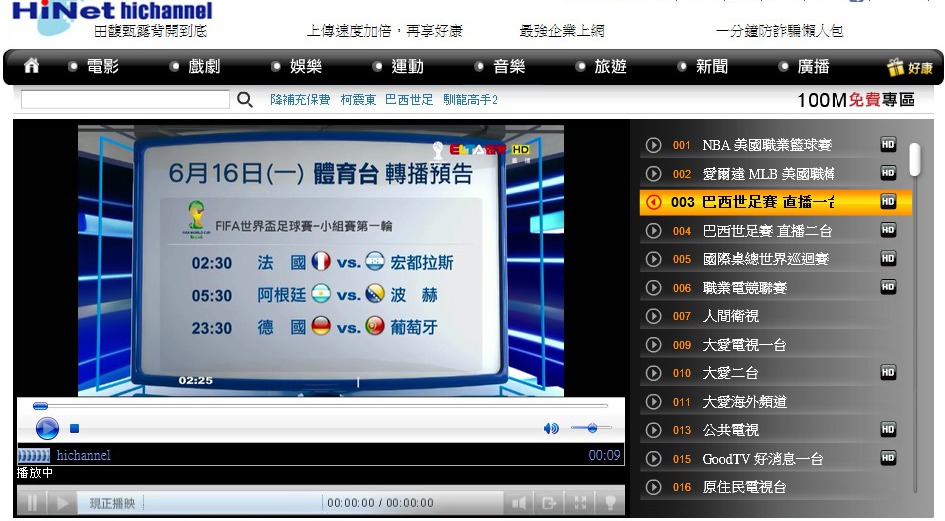Viewport: 945px width, 521px height.
Task: Mute using the speaker volume icon
Action: 551,428
